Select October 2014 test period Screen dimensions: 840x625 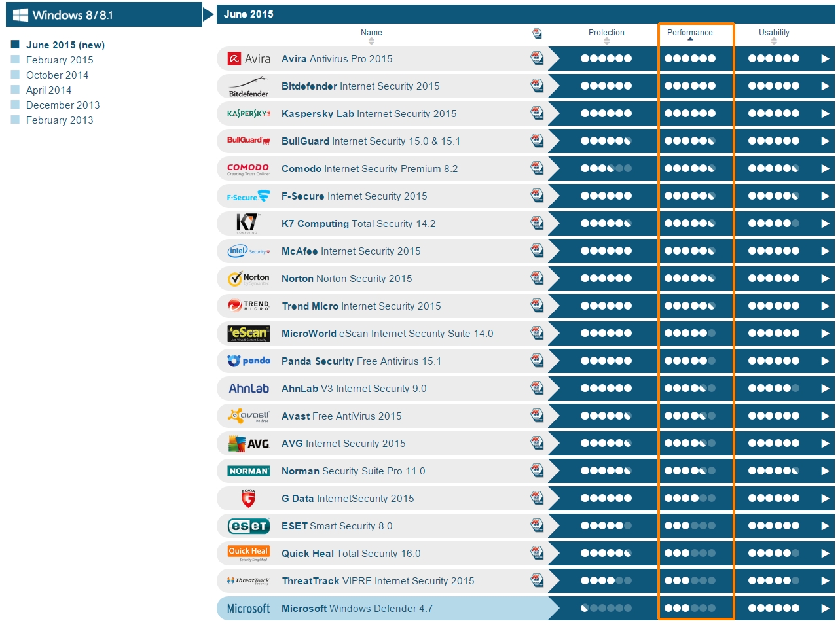57,75
